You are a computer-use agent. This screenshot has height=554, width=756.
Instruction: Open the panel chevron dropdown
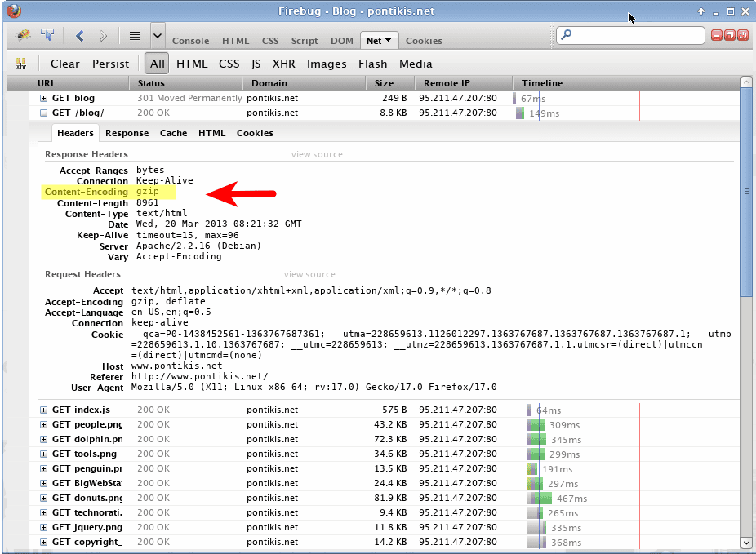click(x=158, y=36)
